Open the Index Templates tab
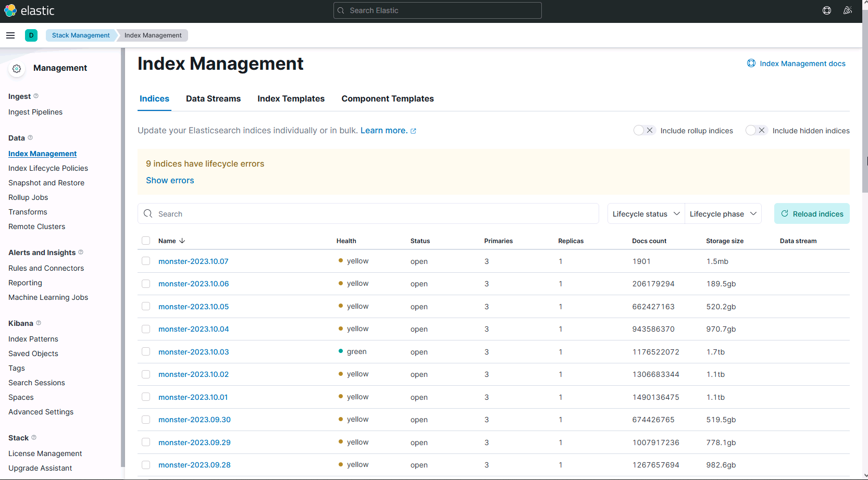 click(291, 99)
